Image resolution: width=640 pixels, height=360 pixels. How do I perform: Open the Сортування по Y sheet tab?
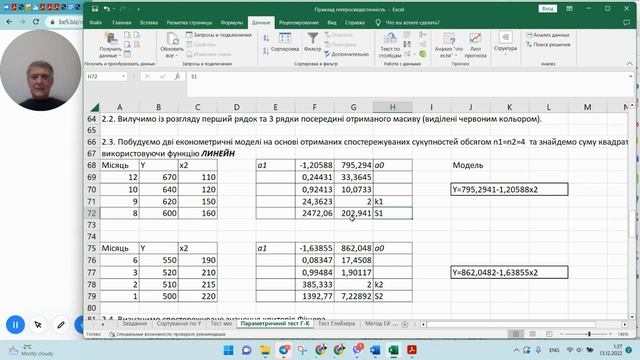point(179,324)
